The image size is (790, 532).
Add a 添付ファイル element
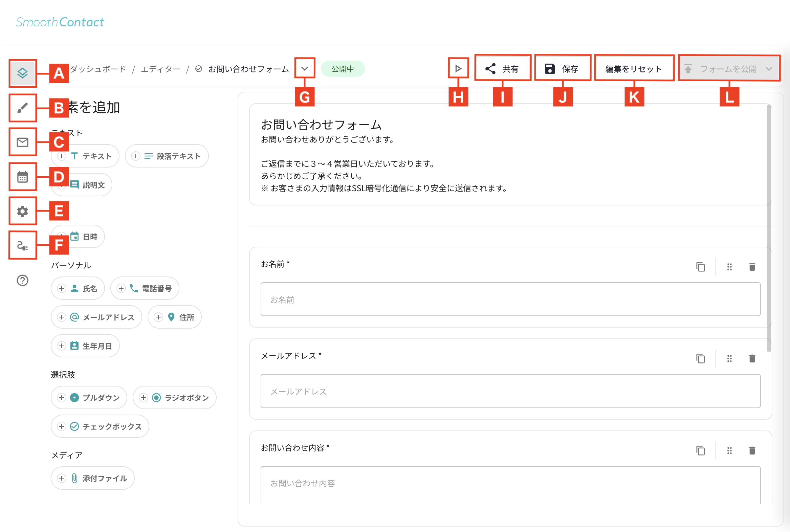coord(93,479)
